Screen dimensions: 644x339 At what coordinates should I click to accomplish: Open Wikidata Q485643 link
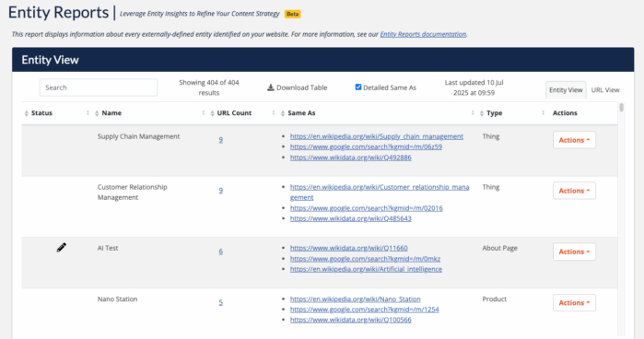coord(350,218)
